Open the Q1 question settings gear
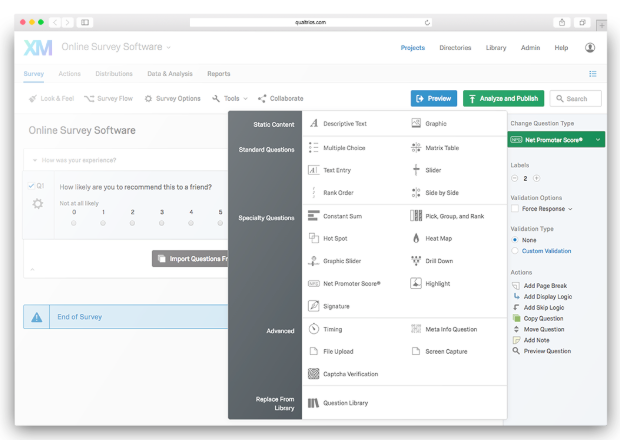620x440 pixels. pyautogui.click(x=38, y=204)
